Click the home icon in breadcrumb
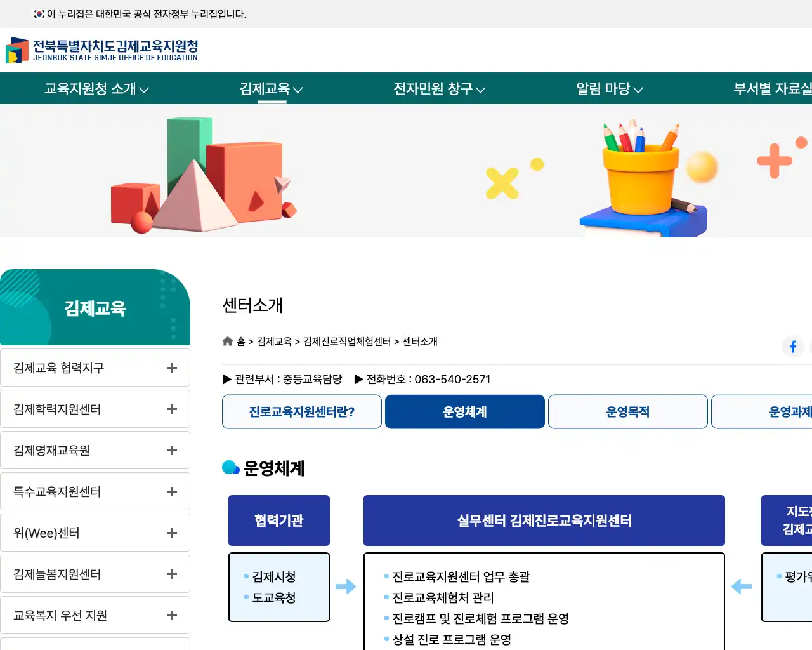812x650 pixels. click(228, 342)
